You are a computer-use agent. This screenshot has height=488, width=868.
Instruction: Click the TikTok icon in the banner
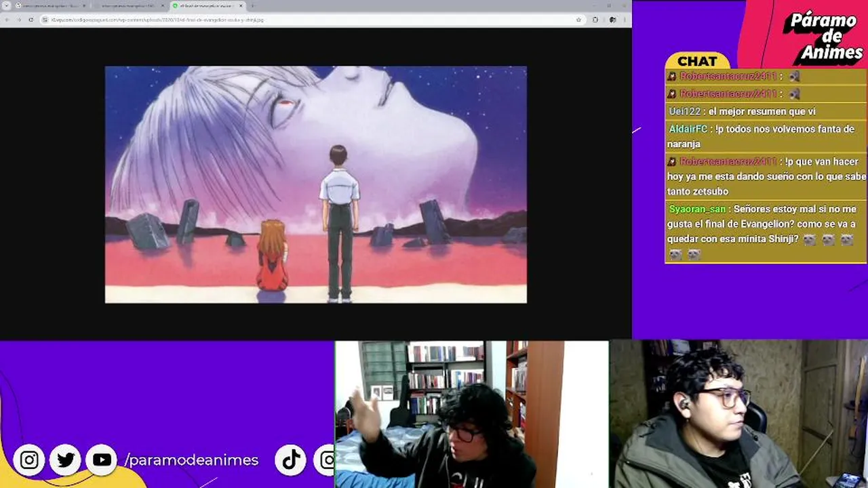click(292, 460)
